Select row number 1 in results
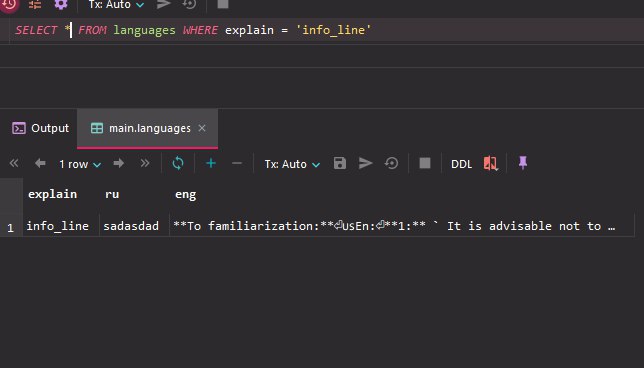Viewport: 644px width, 368px height. [10, 227]
